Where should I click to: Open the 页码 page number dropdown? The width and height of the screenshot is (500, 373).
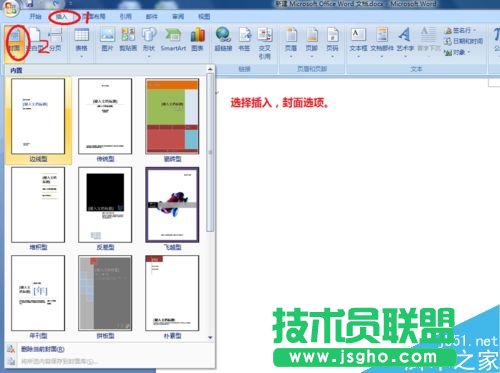coord(332,43)
